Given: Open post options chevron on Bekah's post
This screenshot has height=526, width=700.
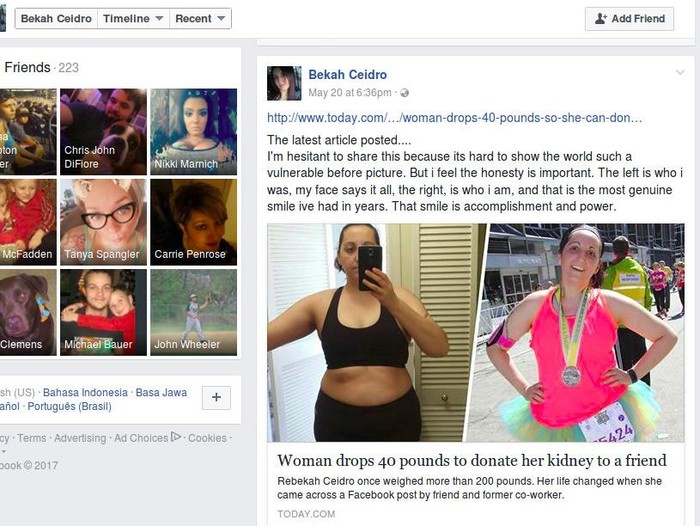Looking at the screenshot, I should (x=680, y=72).
